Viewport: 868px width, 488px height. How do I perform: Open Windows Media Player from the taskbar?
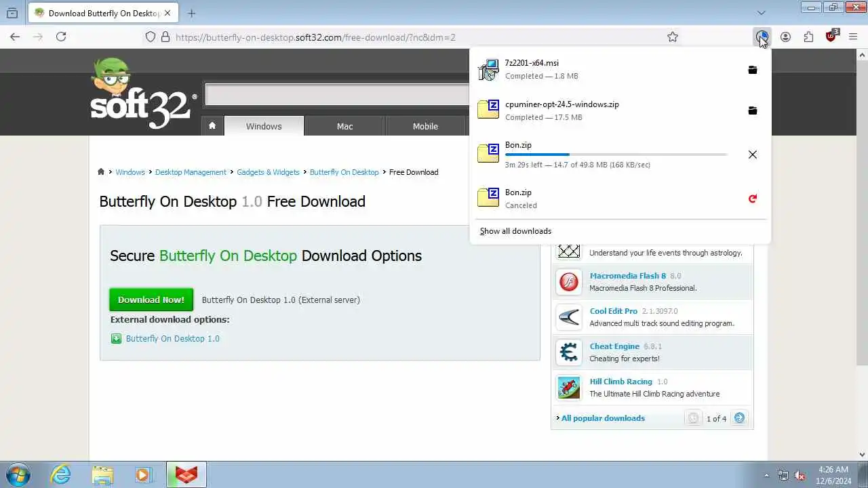pyautogui.click(x=143, y=474)
